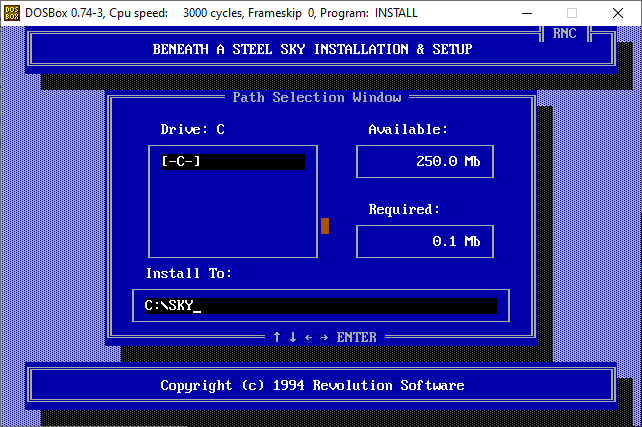The image size is (642, 427).
Task: Click the ENTER hint at window bottom
Action: click(356, 337)
